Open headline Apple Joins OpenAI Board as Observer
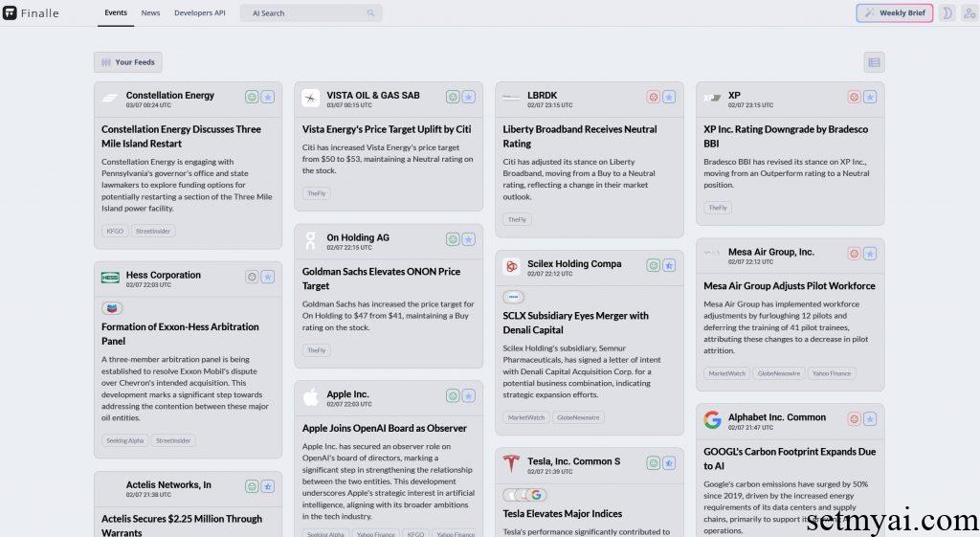This screenshot has width=980, height=537. pyautogui.click(x=385, y=428)
